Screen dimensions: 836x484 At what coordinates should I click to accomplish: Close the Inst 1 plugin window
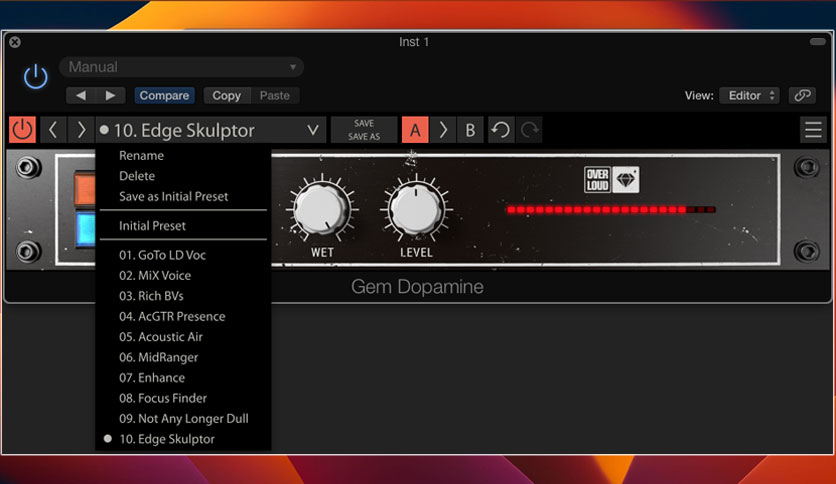point(15,42)
